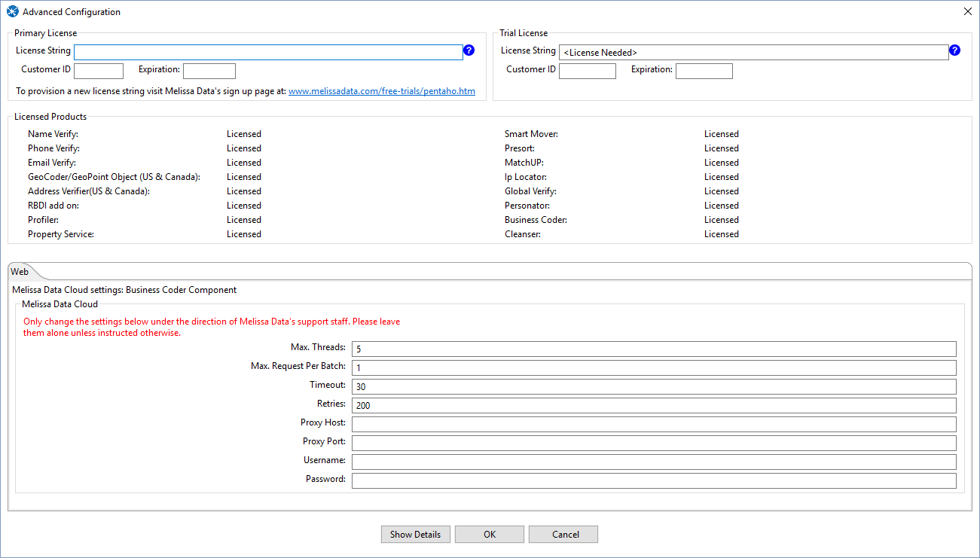Click the Trial License help icon
This screenshot has width=980, height=558.
click(954, 50)
